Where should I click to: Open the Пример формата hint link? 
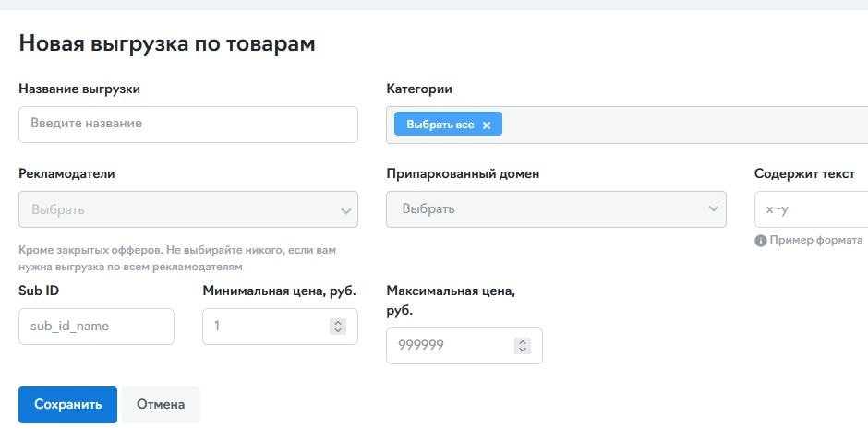[x=816, y=240]
